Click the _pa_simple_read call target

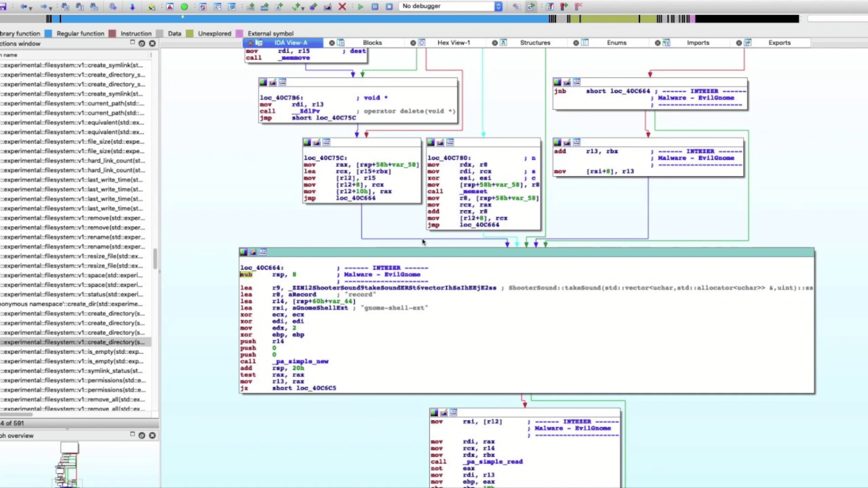pyautogui.click(x=493, y=462)
